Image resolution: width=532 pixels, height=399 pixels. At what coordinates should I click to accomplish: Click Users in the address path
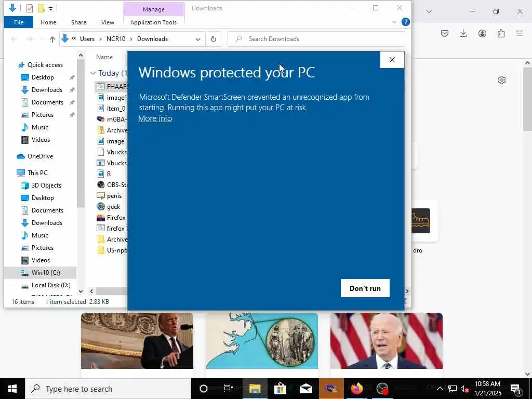pyautogui.click(x=87, y=39)
